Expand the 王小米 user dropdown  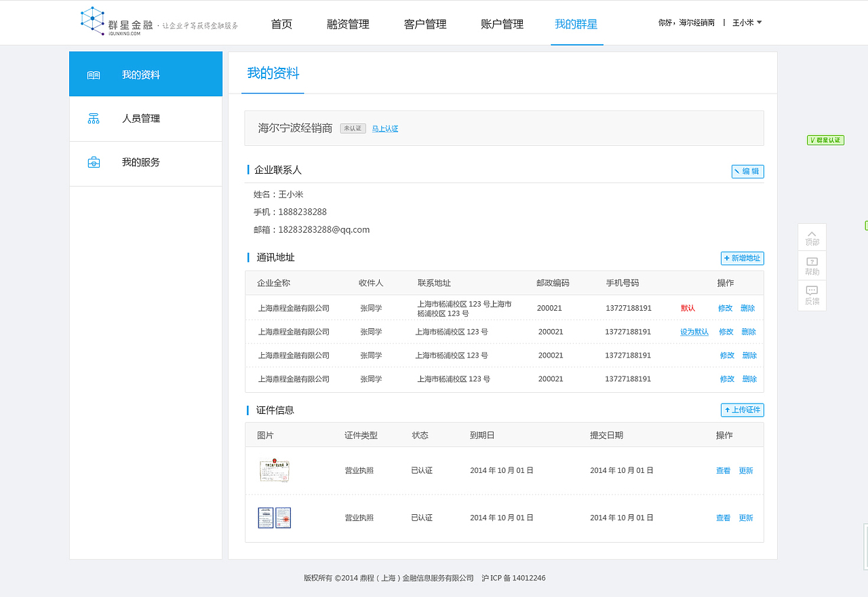click(x=745, y=22)
